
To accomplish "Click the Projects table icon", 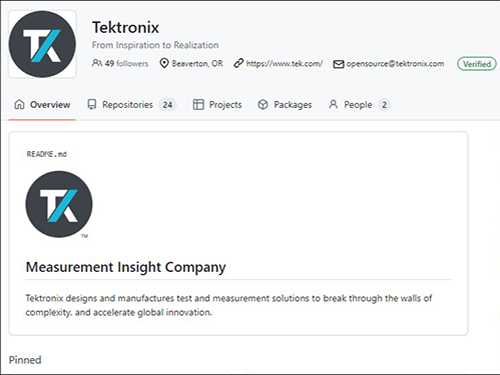I will [198, 104].
